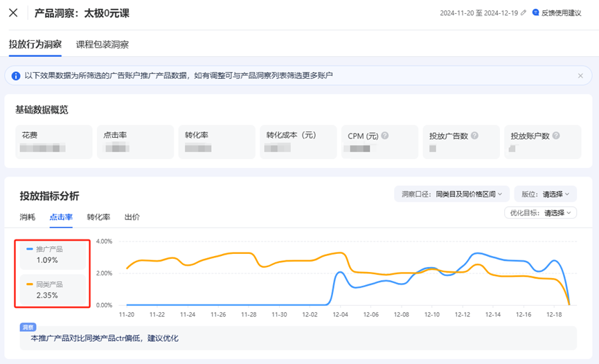Screen dimensions: 599x364
Task: Open the 优化目标 请选择 dropdown
Action: (x=540, y=212)
